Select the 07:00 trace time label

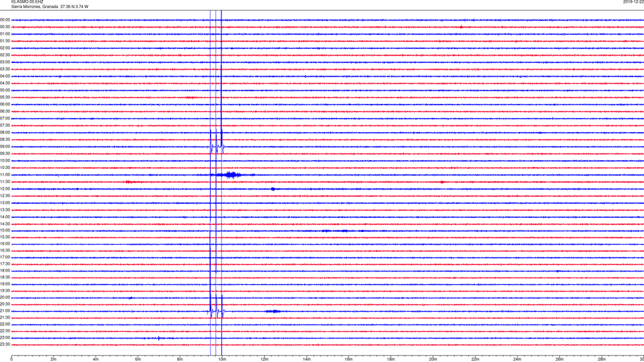point(5,118)
